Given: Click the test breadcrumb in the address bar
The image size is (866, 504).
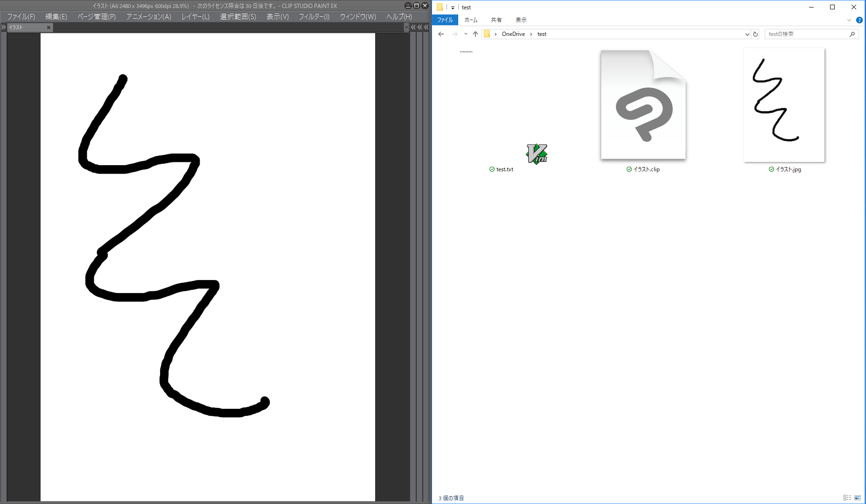Looking at the screenshot, I should (x=542, y=34).
